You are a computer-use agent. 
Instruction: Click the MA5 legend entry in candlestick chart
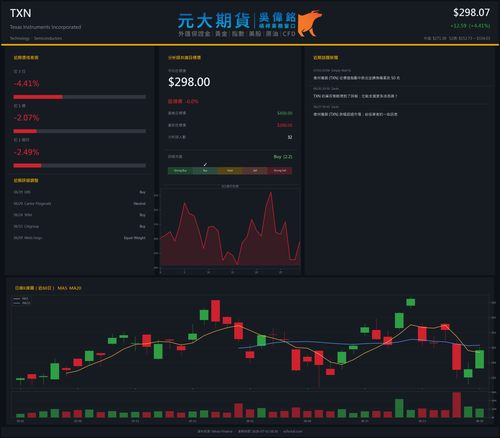coord(22,299)
